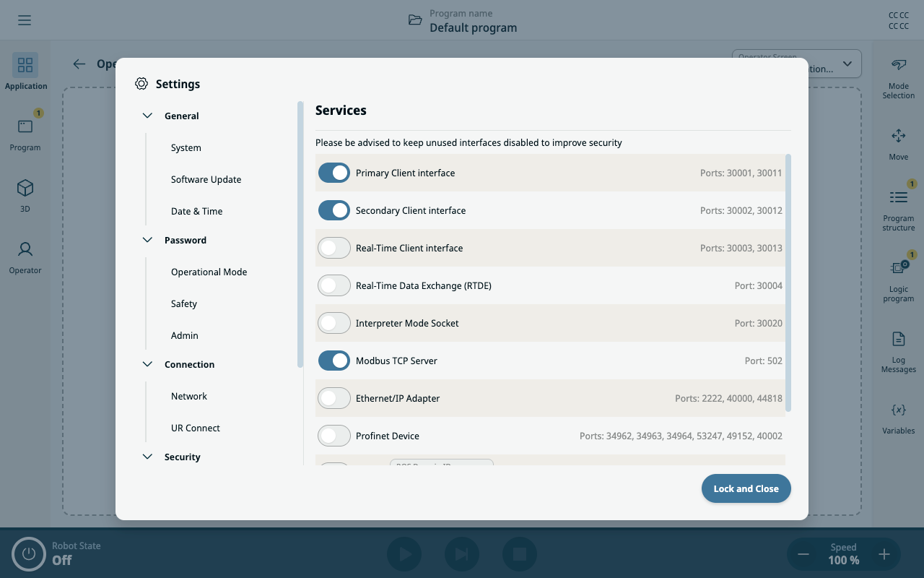This screenshot has width=924, height=578.
Task: Turn off the Modbus TCP Server toggle
Action: [x=334, y=361]
